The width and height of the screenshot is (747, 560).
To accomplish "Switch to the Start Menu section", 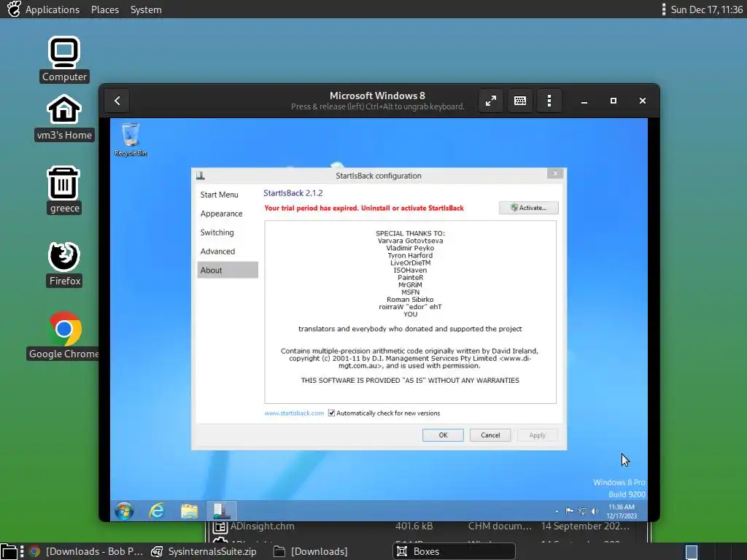I will pyautogui.click(x=219, y=195).
